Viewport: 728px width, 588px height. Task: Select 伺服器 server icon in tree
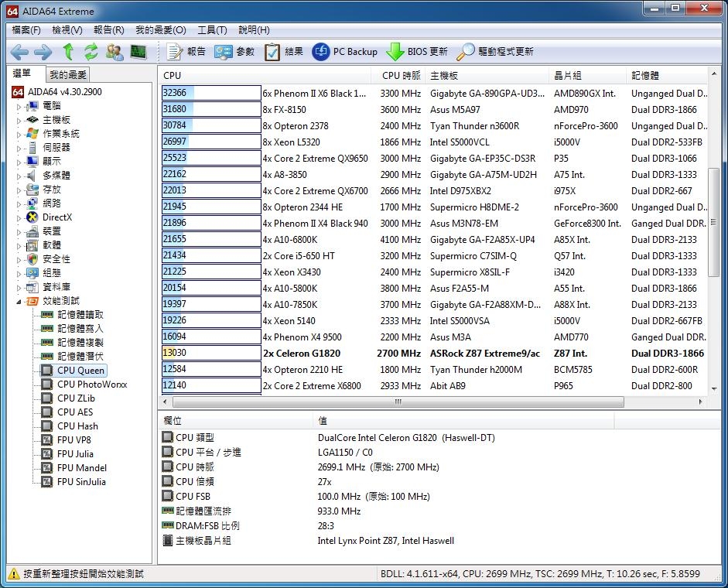click(32, 148)
